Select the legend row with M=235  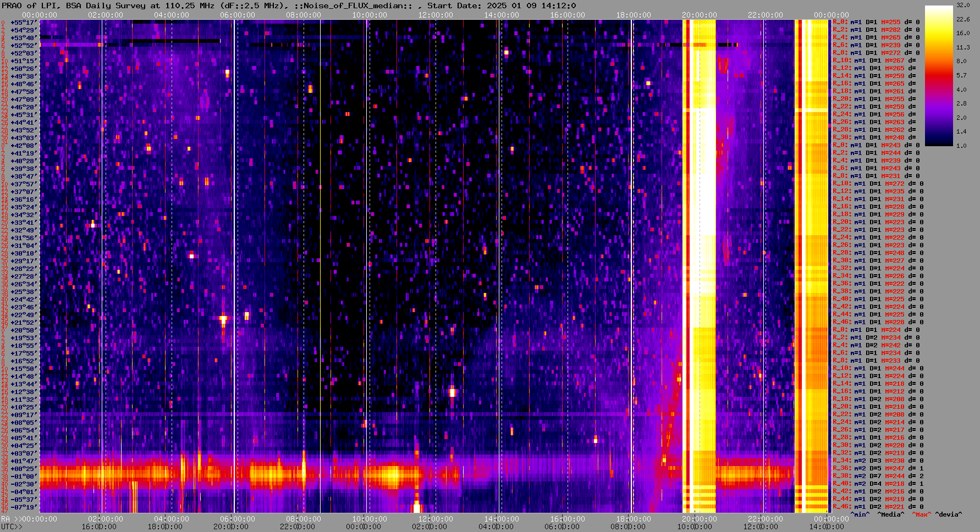[x=878, y=191]
